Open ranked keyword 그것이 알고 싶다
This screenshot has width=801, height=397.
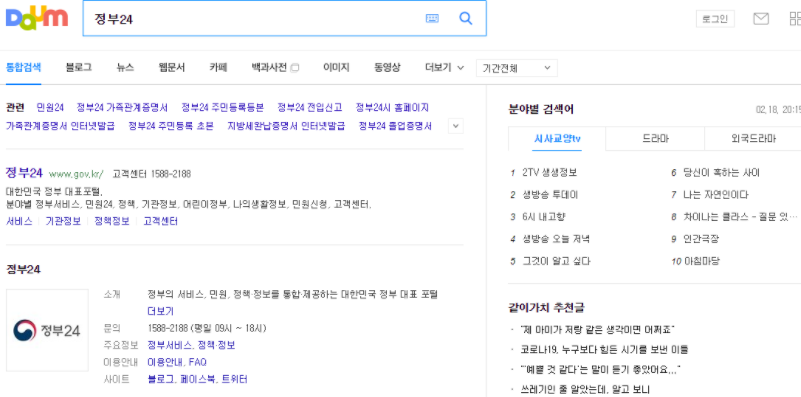[x=556, y=261]
